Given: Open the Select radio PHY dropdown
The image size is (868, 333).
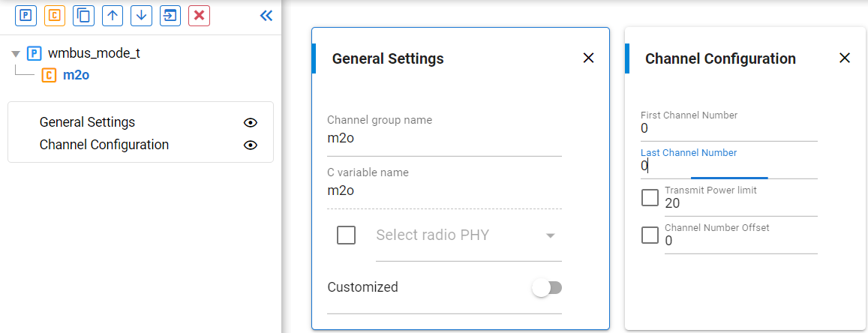Looking at the screenshot, I should pyautogui.click(x=468, y=235).
